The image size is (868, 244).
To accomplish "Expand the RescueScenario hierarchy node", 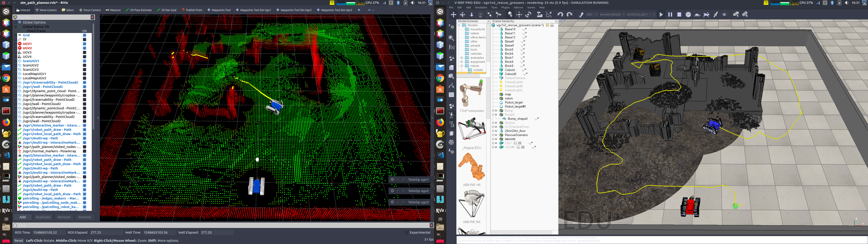I will click(x=493, y=135).
